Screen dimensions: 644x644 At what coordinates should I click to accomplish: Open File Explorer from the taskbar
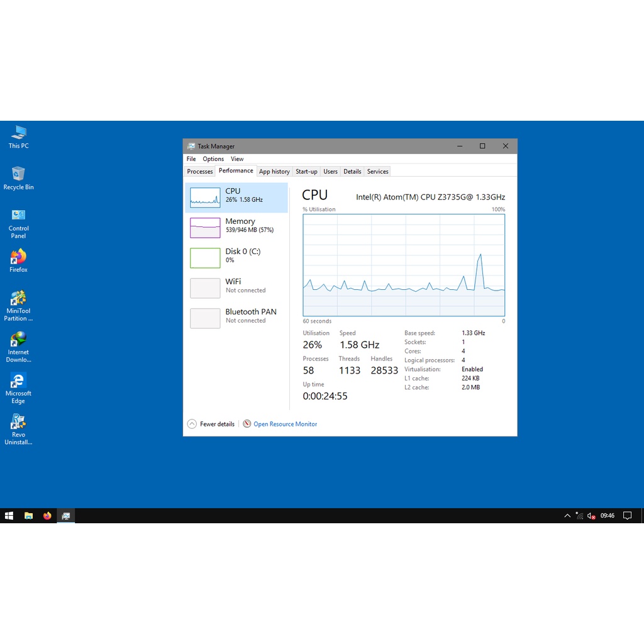pyautogui.click(x=28, y=516)
